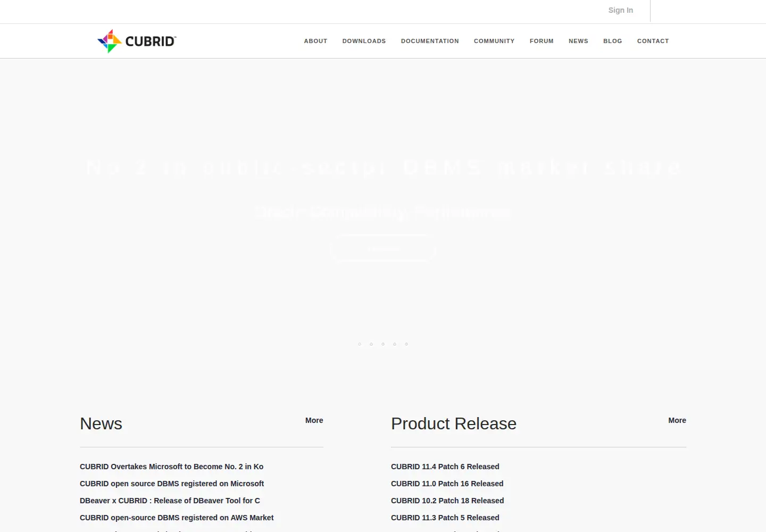Open the CONTACT navigation item
Screen dimensions: 766x532
point(653,41)
